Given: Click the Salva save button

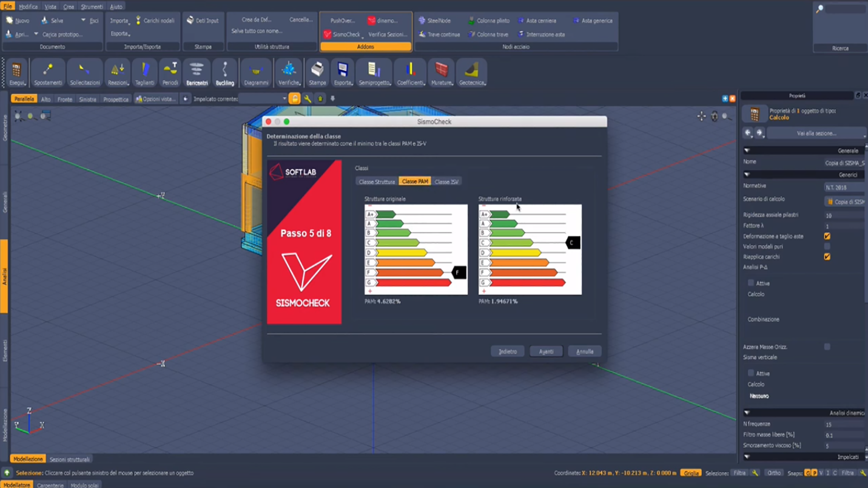Looking at the screenshot, I should [52, 21].
